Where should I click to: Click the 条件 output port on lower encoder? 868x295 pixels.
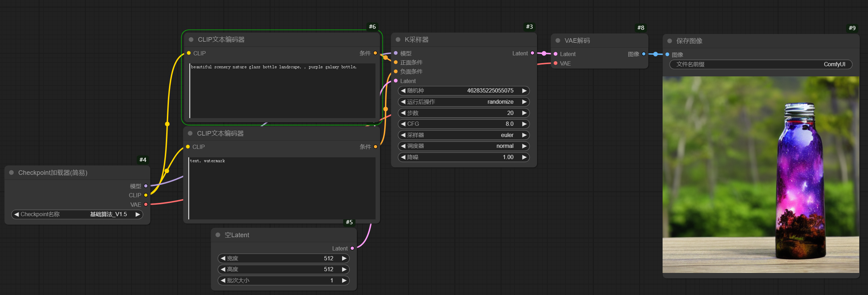tap(375, 146)
